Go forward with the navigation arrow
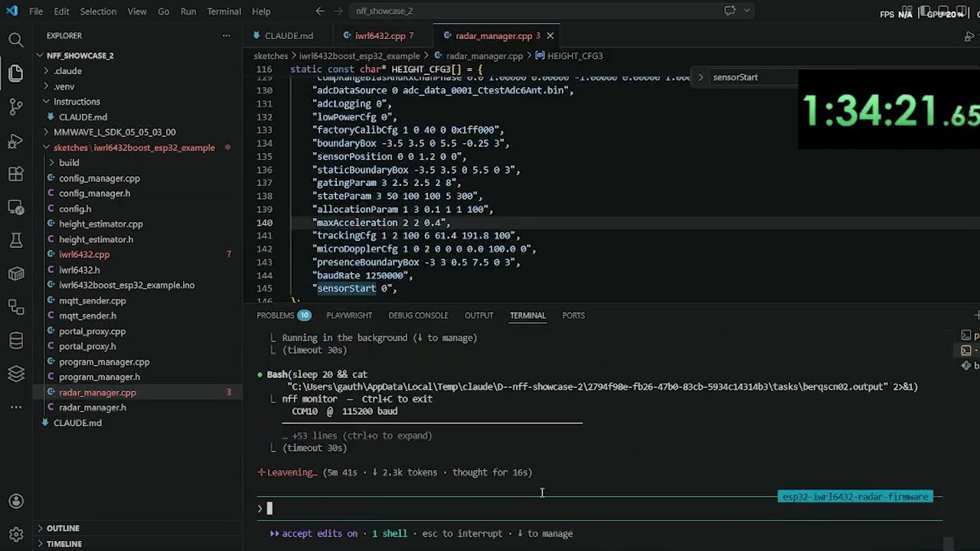The width and height of the screenshot is (980, 551). (339, 11)
